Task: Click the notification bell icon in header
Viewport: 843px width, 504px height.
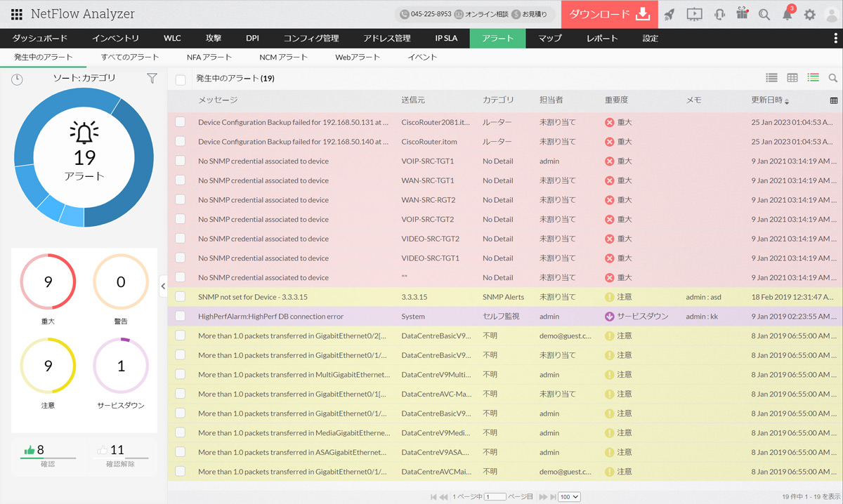Action: [788, 15]
